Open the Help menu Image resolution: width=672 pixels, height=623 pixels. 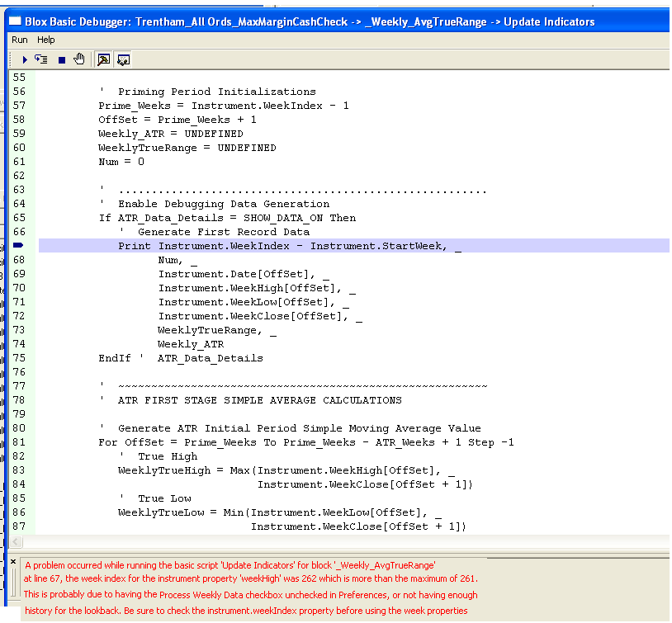pyautogui.click(x=46, y=40)
